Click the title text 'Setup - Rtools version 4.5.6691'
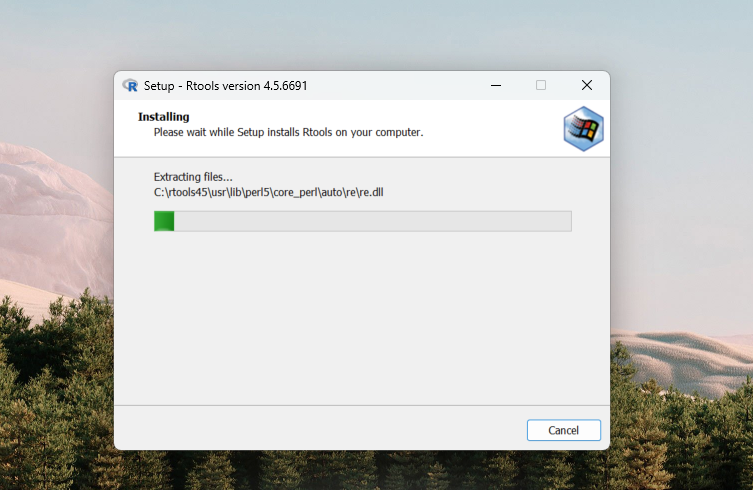This screenshot has height=490, width=753. coord(225,86)
